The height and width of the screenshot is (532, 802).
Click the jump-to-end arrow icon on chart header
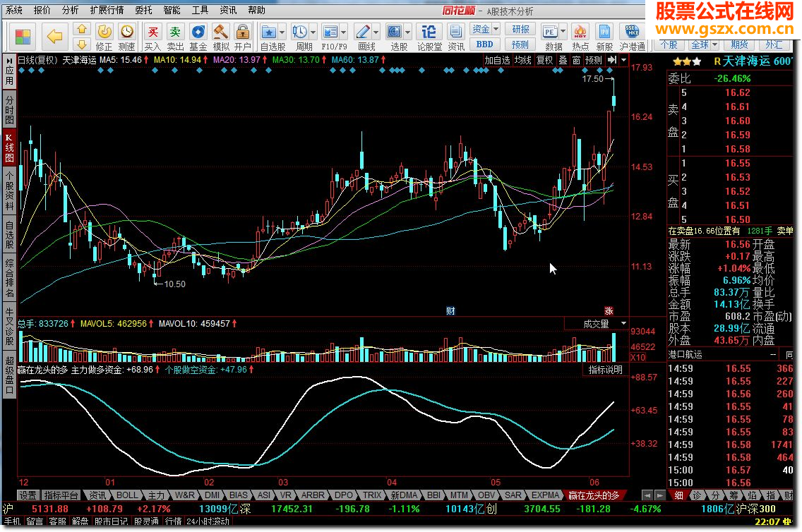[x=611, y=60]
